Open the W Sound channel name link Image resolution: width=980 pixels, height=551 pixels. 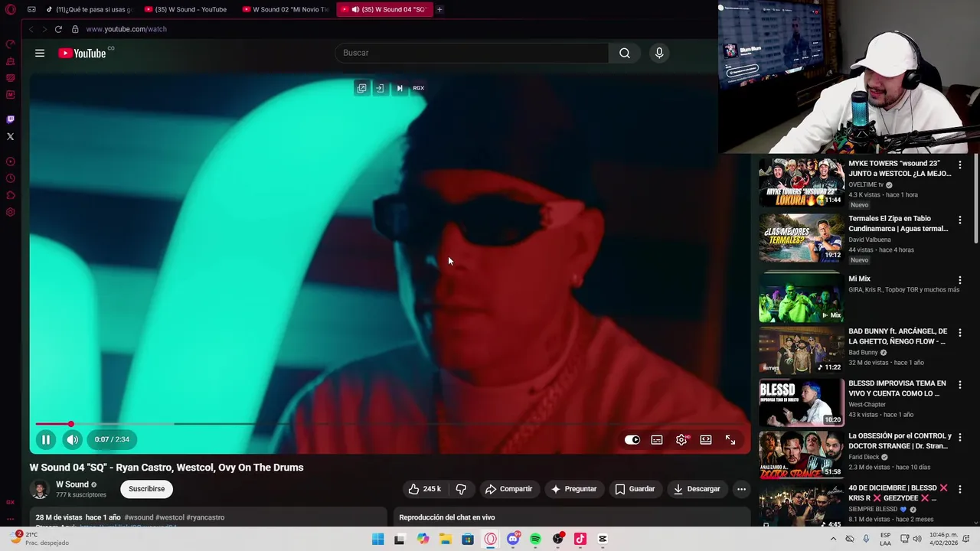pyautogui.click(x=72, y=484)
